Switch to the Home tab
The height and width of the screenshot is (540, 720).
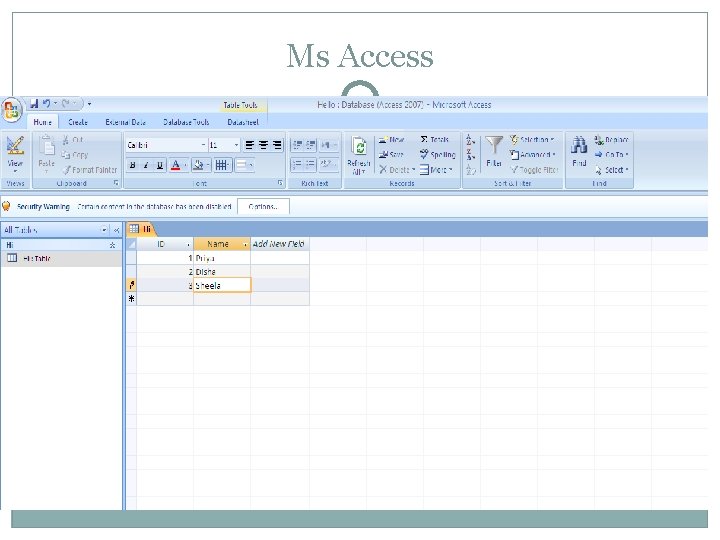click(42, 122)
